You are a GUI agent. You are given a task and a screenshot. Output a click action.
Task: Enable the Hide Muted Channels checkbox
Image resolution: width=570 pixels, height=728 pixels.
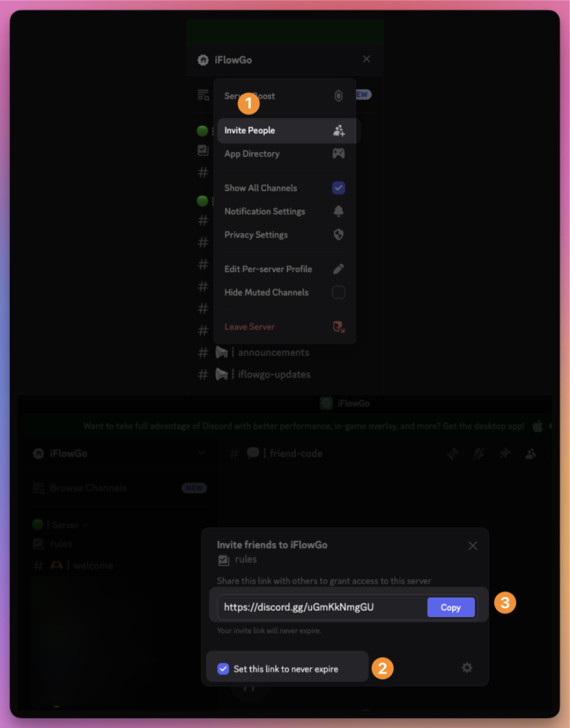(338, 292)
